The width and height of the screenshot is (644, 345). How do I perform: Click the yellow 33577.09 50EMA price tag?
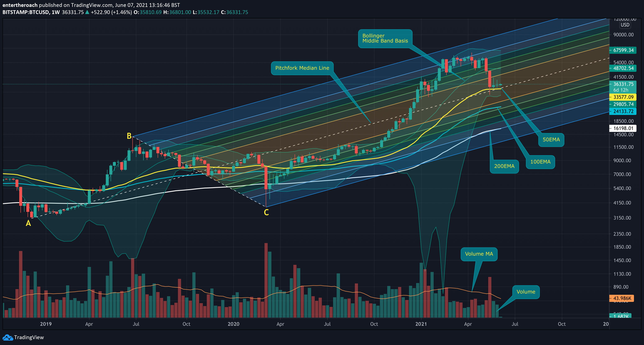click(623, 97)
